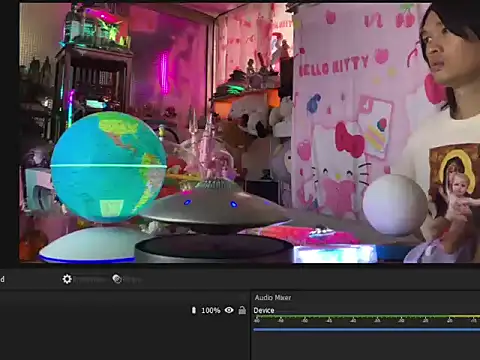Click the Device audio source label
480x360 pixels.
pyautogui.click(x=264, y=310)
